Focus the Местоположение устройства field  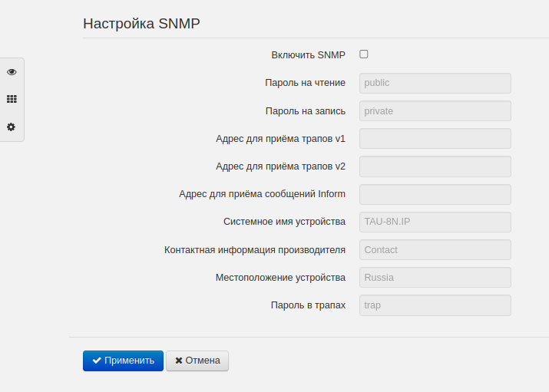click(x=435, y=277)
